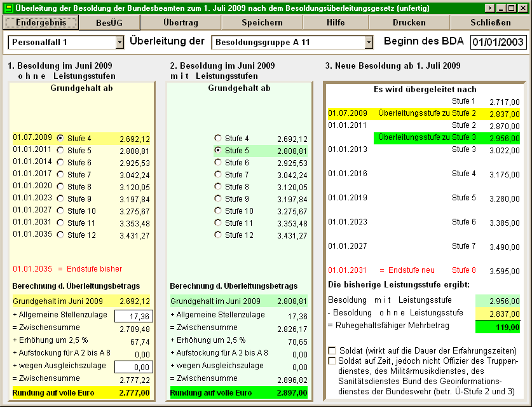The image size is (532, 407).
Task: Click the Endstufe neu amount 3.595,00
Action: [x=505, y=271]
